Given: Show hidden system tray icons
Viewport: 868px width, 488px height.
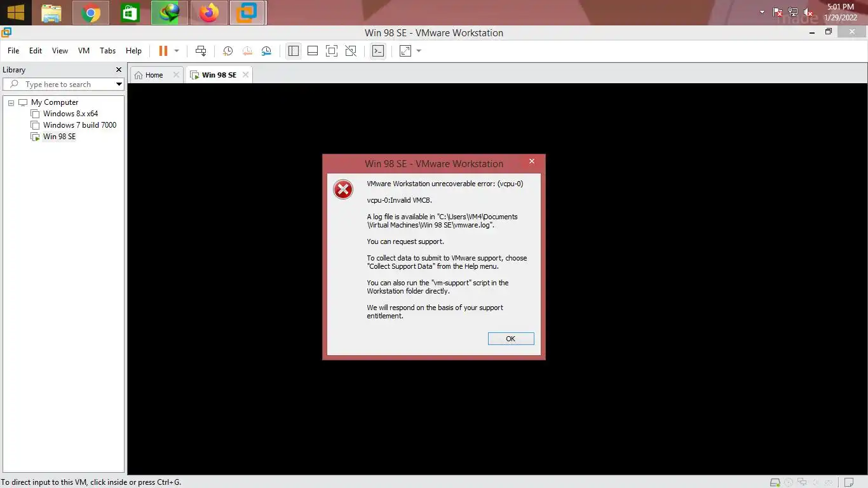Looking at the screenshot, I should coord(763,12).
